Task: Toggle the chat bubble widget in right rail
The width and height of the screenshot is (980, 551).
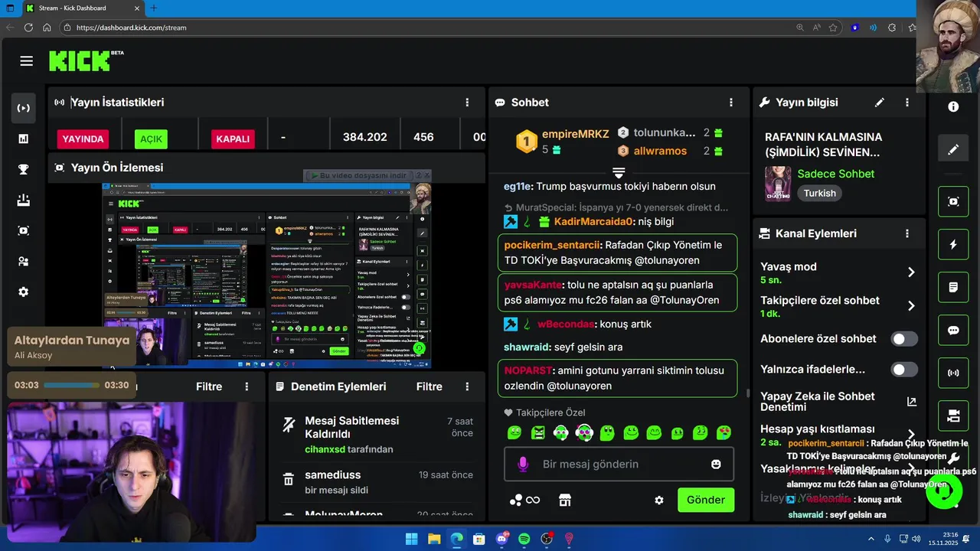Action: (x=953, y=330)
